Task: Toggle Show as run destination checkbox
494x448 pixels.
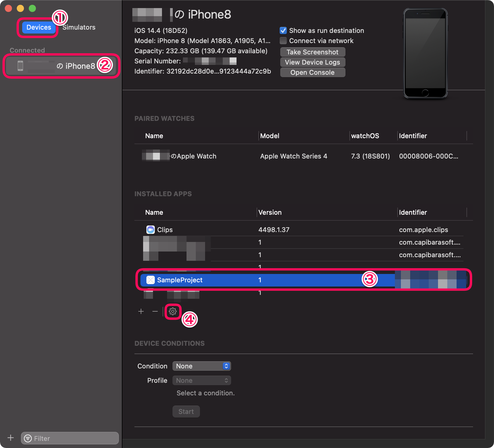Action: coord(283,31)
